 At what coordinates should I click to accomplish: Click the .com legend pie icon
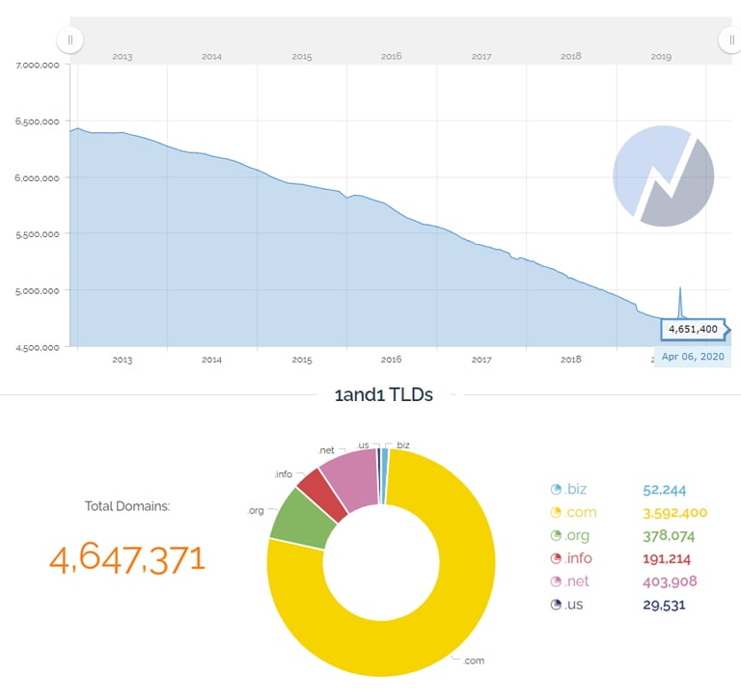pos(556,513)
